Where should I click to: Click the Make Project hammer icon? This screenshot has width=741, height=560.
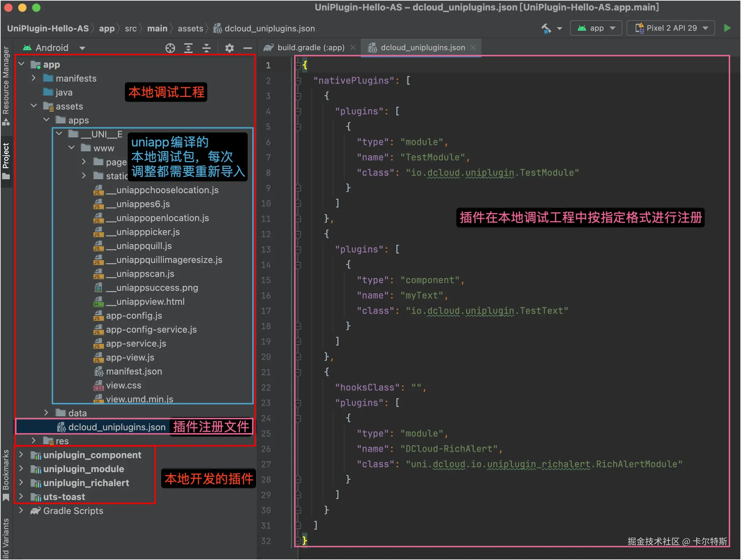[x=546, y=28]
